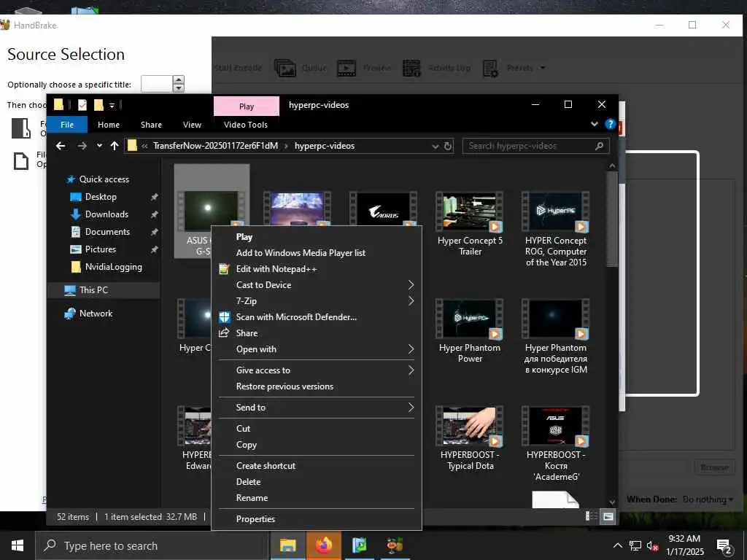Open Explorer help question mark icon
Image resolution: width=747 pixels, height=560 pixels.
coord(610,124)
